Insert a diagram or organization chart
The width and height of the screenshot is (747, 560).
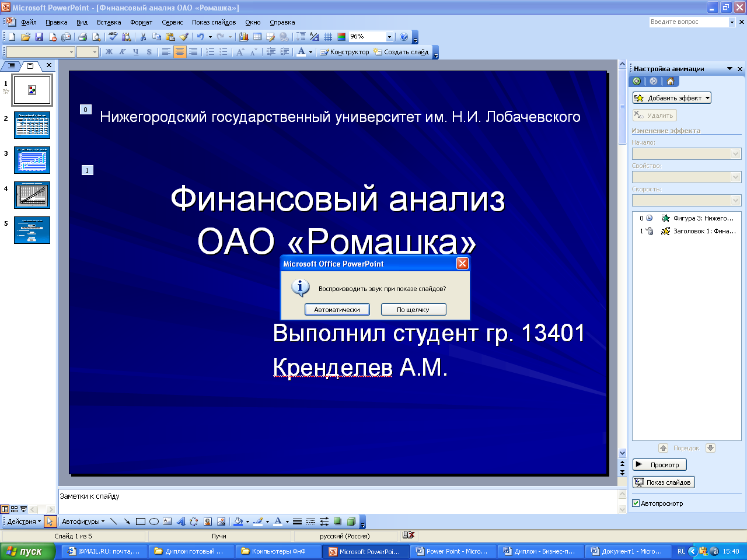[194, 521]
